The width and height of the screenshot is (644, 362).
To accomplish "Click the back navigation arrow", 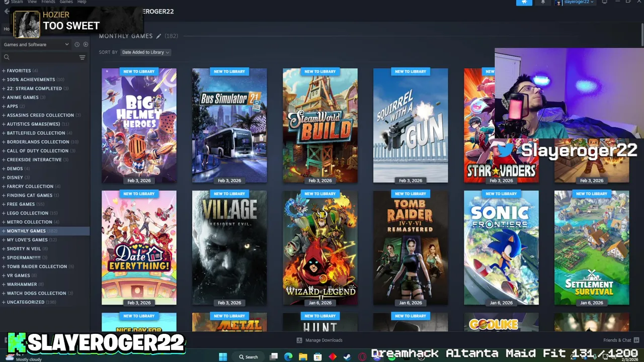I will (x=6, y=11).
